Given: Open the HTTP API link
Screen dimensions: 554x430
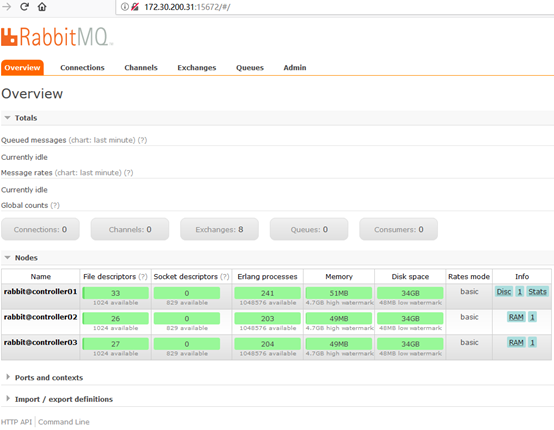Looking at the screenshot, I should (16, 422).
